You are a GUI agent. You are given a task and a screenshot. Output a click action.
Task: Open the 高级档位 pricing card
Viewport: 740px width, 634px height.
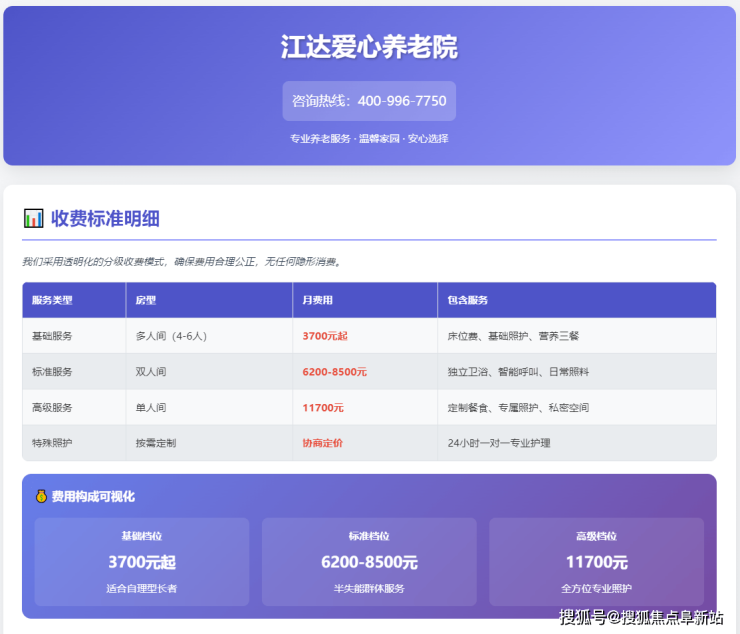click(x=596, y=562)
